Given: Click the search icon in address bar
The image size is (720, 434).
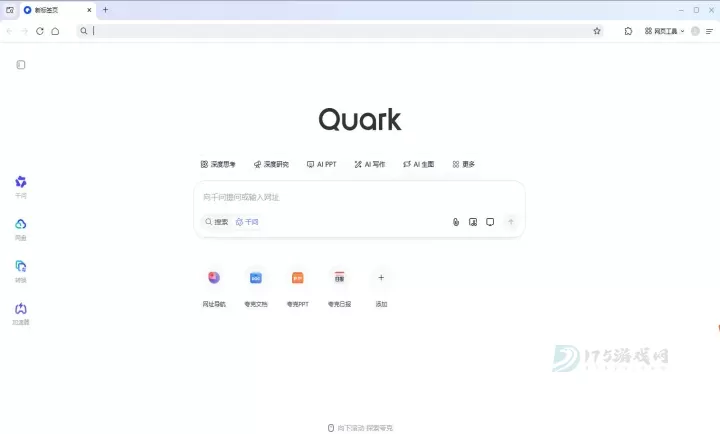Looking at the screenshot, I should point(84,31).
